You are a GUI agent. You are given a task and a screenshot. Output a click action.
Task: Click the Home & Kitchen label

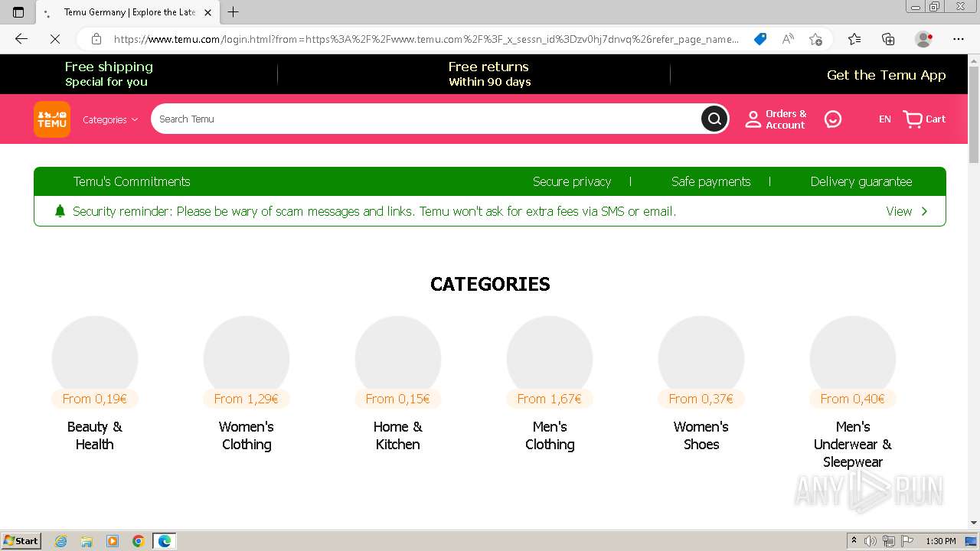(398, 435)
